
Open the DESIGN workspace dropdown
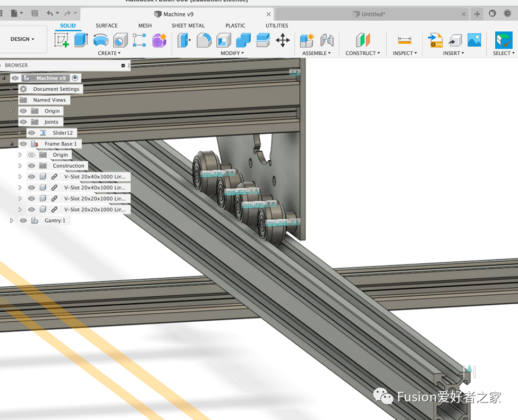point(22,39)
